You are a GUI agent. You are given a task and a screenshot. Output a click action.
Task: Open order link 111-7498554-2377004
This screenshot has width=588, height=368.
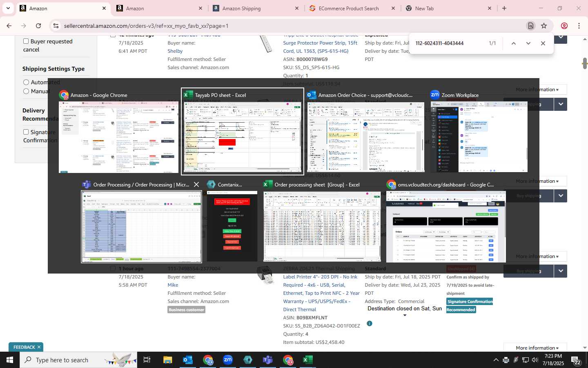click(x=194, y=269)
